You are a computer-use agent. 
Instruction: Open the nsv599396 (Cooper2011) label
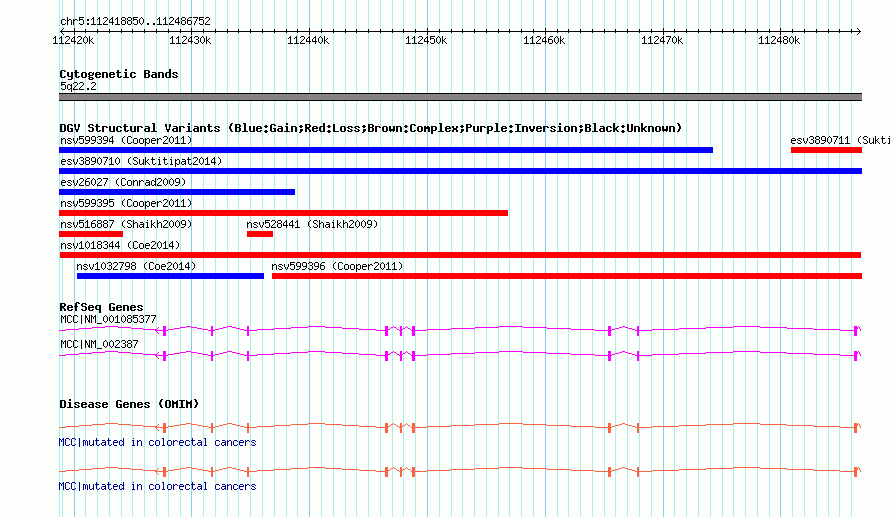click(337, 266)
